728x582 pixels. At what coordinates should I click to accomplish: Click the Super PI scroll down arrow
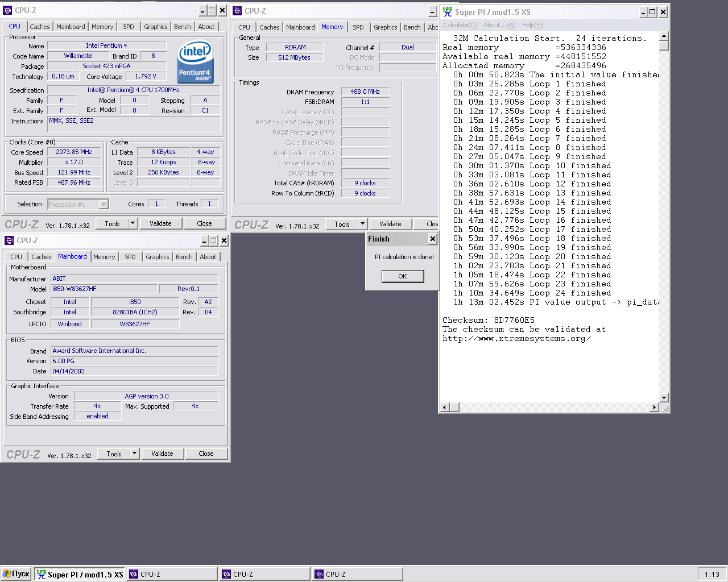[664, 398]
